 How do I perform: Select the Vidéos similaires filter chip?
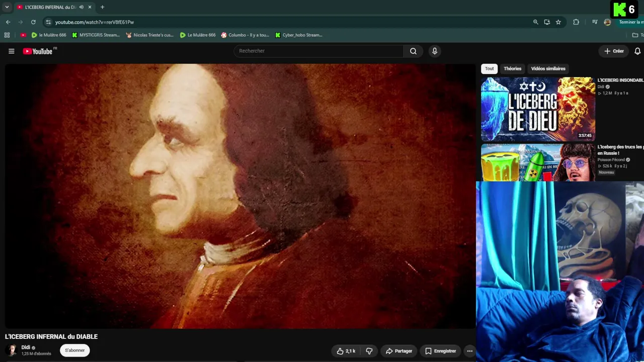[548, 69]
